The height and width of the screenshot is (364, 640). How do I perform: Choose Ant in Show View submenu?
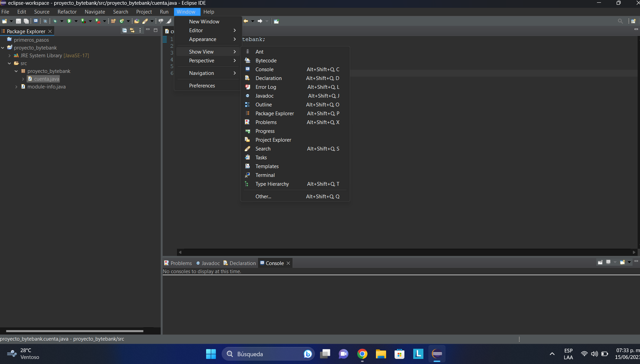tap(295, 52)
